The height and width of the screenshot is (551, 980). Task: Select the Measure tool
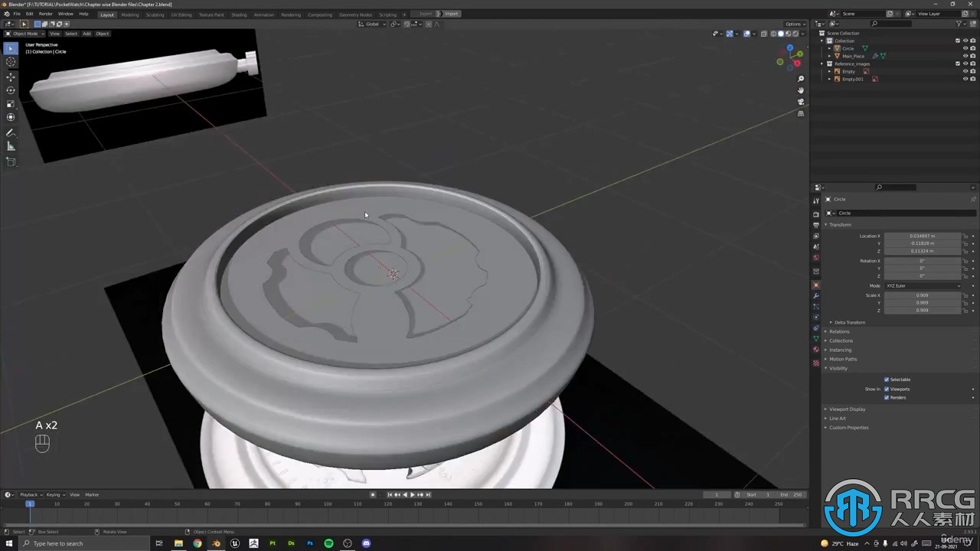tap(11, 146)
